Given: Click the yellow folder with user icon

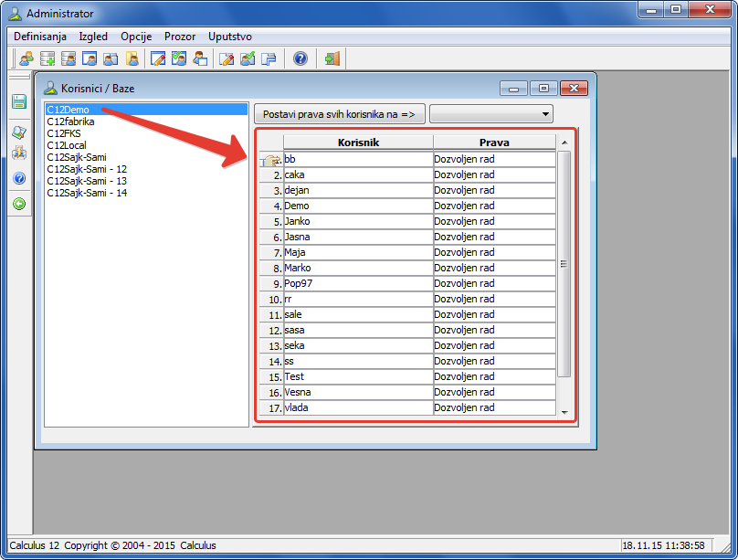Looking at the screenshot, I should tap(132, 58).
